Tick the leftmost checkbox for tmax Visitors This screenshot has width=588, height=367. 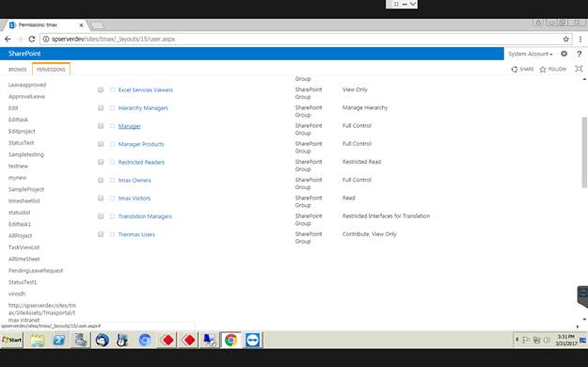pos(101,198)
